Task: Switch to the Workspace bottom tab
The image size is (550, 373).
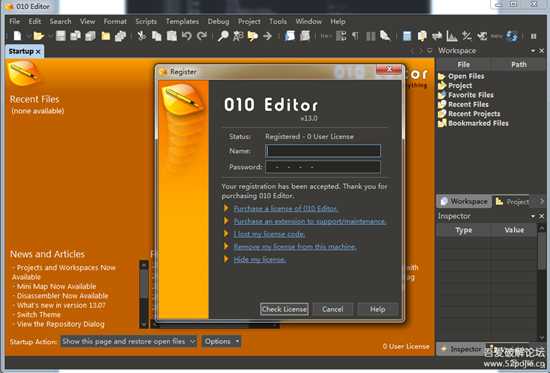Action: pyautogui.click(x=464, y=201)
